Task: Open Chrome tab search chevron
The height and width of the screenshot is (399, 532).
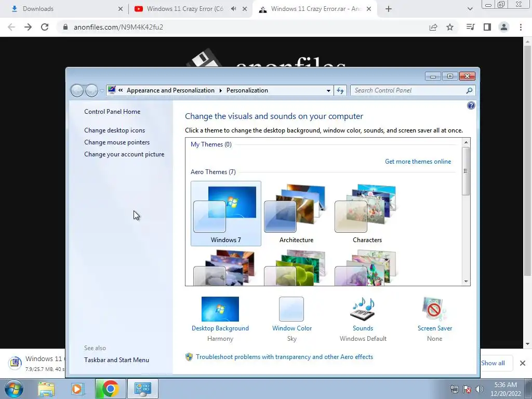Action: point(470,9)
